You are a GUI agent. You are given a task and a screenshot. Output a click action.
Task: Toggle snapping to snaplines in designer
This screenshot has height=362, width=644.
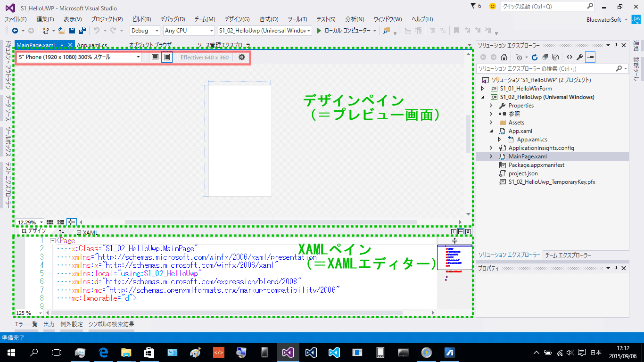[72, 222]
